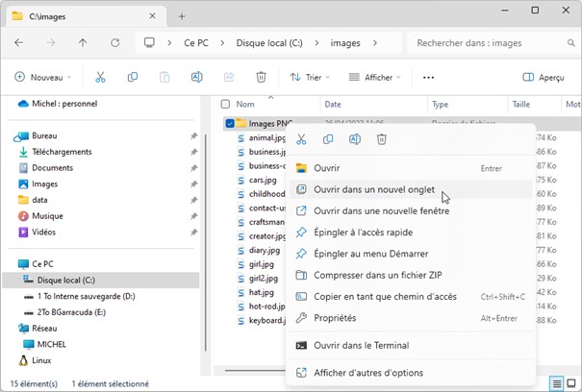Click the 'Rechercher dans : images' search box

click(491, 43)
